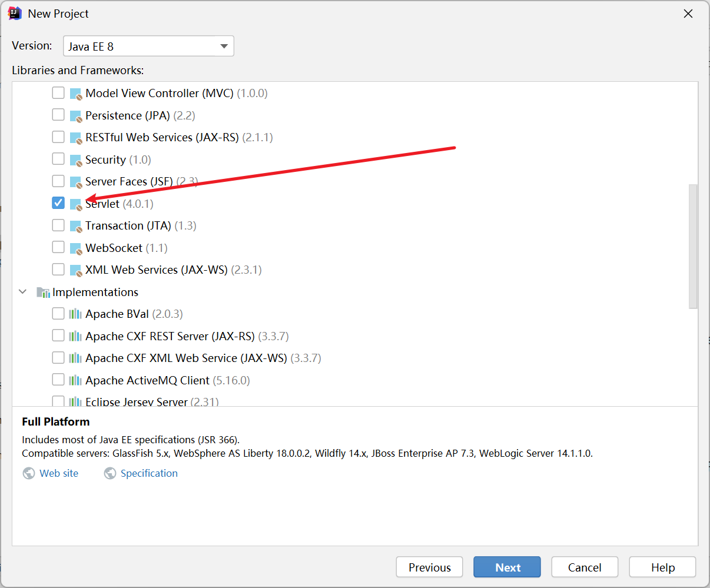Close the New Project window

click(688, 14)
